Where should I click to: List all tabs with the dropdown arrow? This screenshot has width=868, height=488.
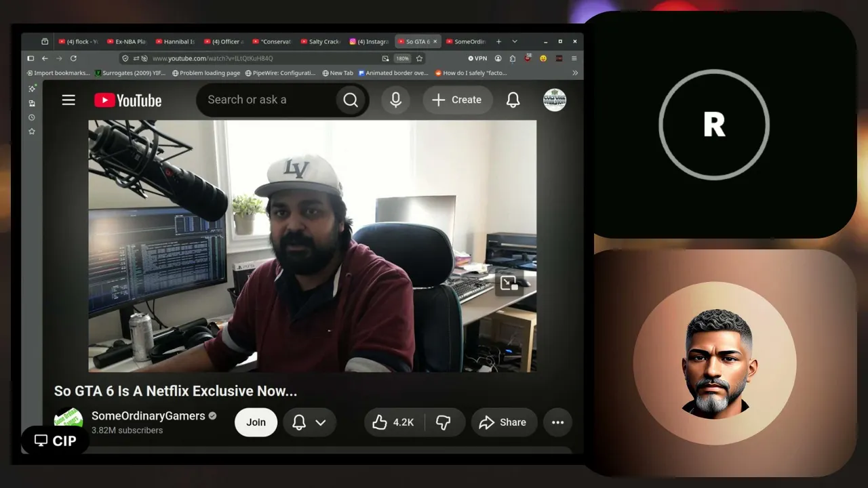point(515,41)
